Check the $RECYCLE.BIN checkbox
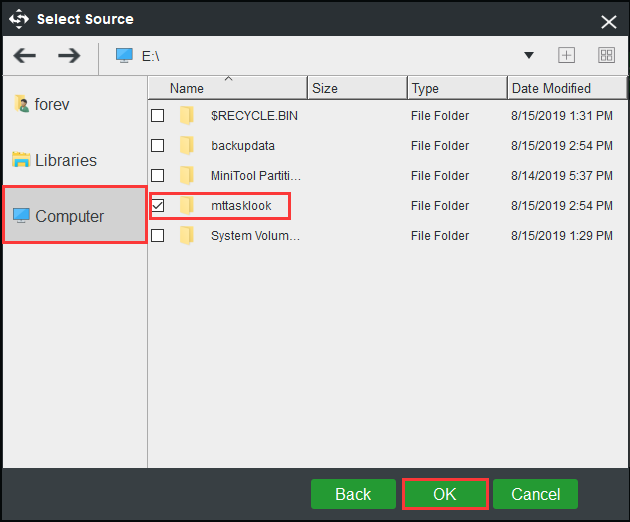Viewport: 630px width, 522px height. click(x=158, y=115)
